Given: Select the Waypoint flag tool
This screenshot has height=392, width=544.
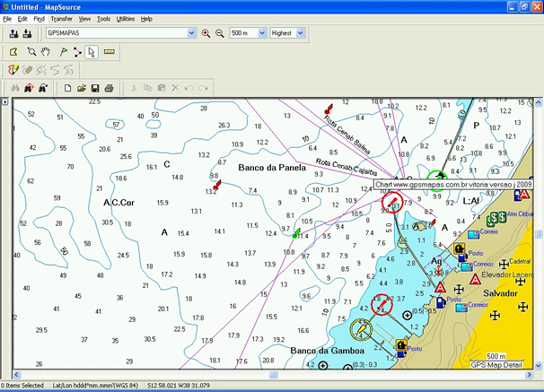Looking at the screenshot, I should coord(62,52).
